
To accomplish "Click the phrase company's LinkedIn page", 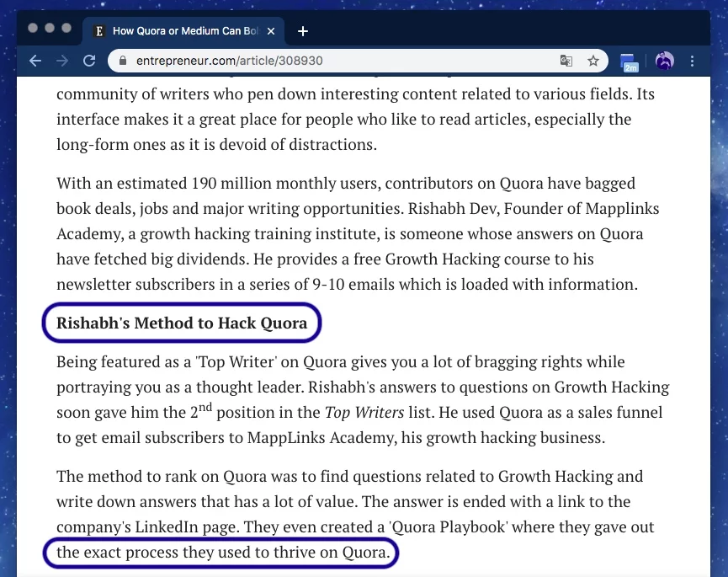I will (x=148, y=526).
